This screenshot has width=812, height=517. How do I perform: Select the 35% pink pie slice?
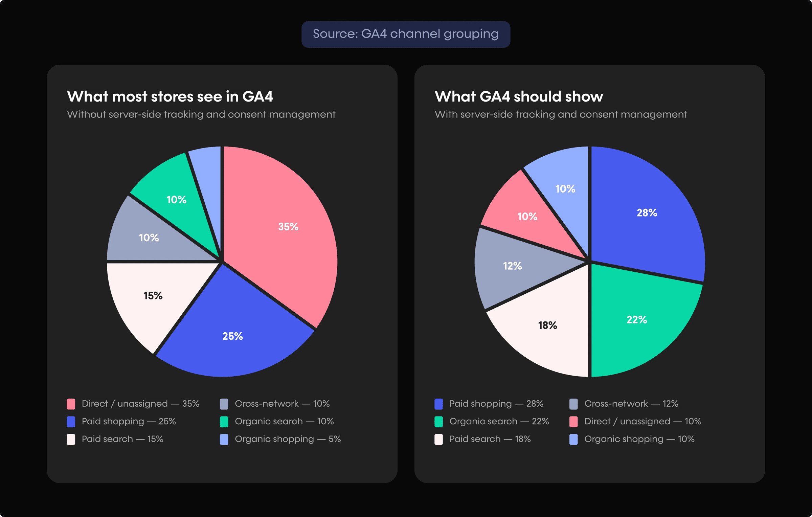(284, 230)
